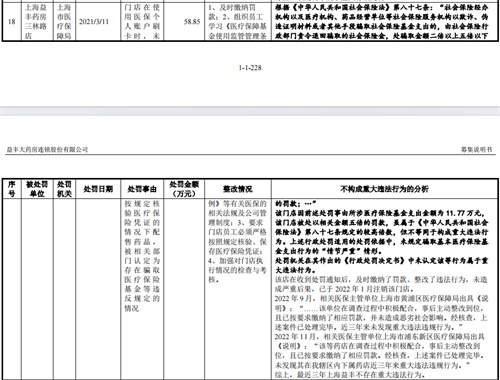Viewport: 500px width, 380px height.
Task: Click the date cell 2021/3/11
Action: click(x=94, y=22)
